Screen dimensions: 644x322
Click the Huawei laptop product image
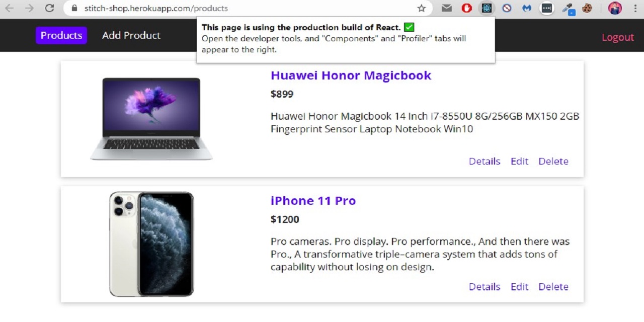(151, 119)
